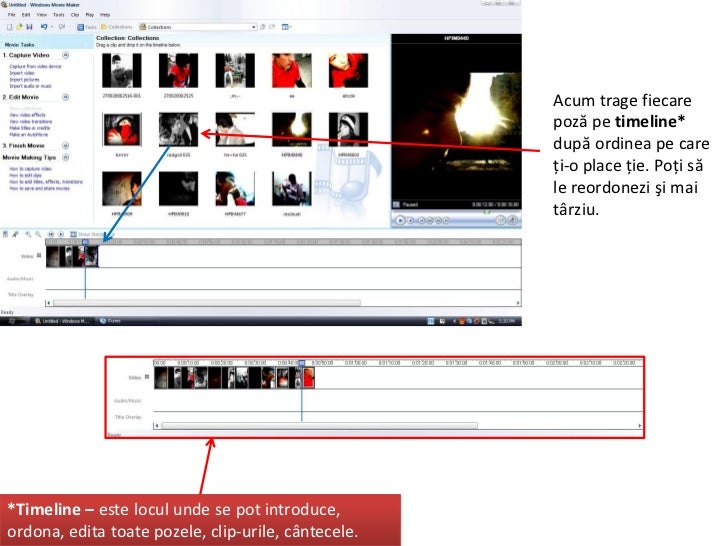Collapse the Movie Making Tips section
This screenshot has height=546, width=728.
coord(65,157)
